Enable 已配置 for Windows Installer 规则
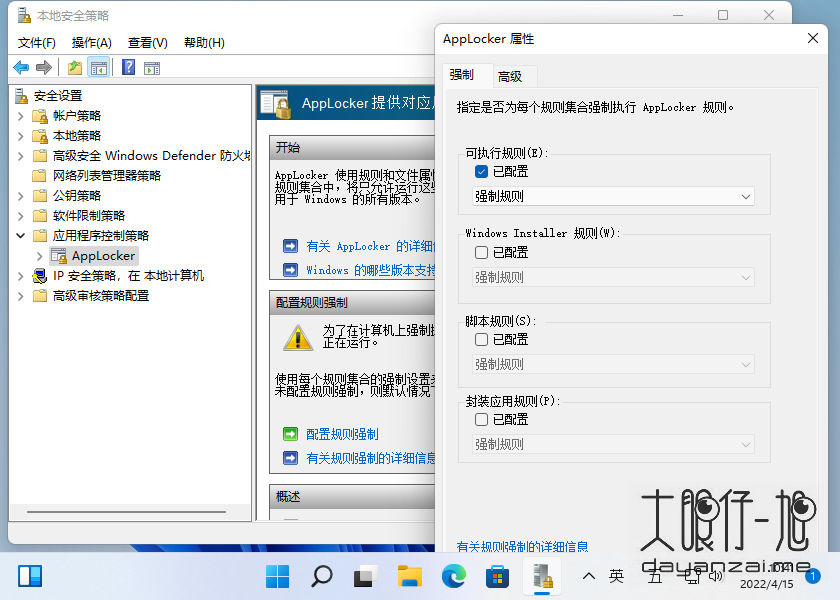 (x=481, y=252)
